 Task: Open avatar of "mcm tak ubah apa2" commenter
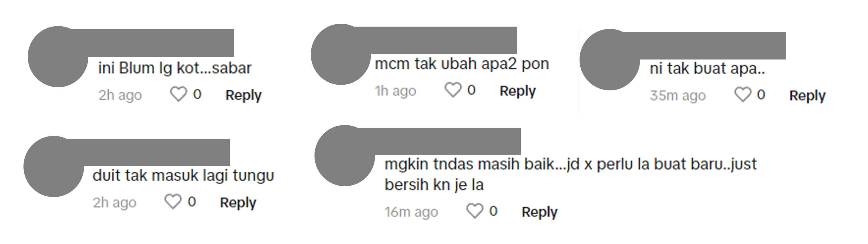(x=341, y=54)
